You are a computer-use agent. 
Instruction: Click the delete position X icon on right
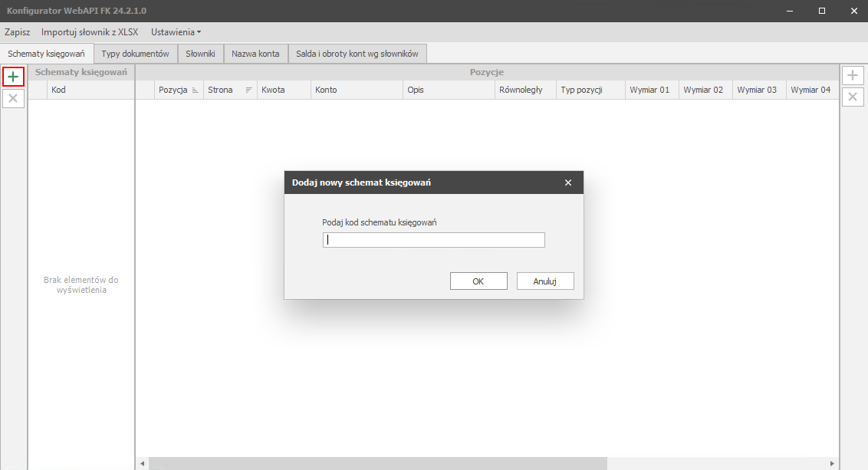tap(852, 97)
